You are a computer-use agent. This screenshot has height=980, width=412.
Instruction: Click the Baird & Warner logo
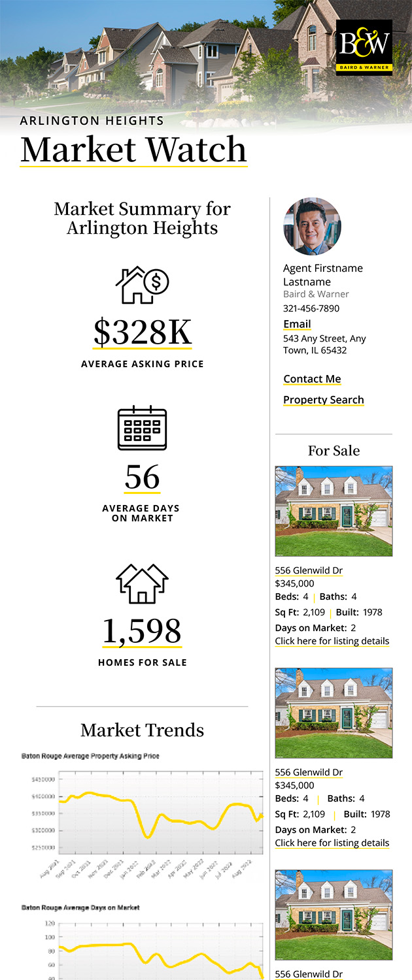coord(364,46)
